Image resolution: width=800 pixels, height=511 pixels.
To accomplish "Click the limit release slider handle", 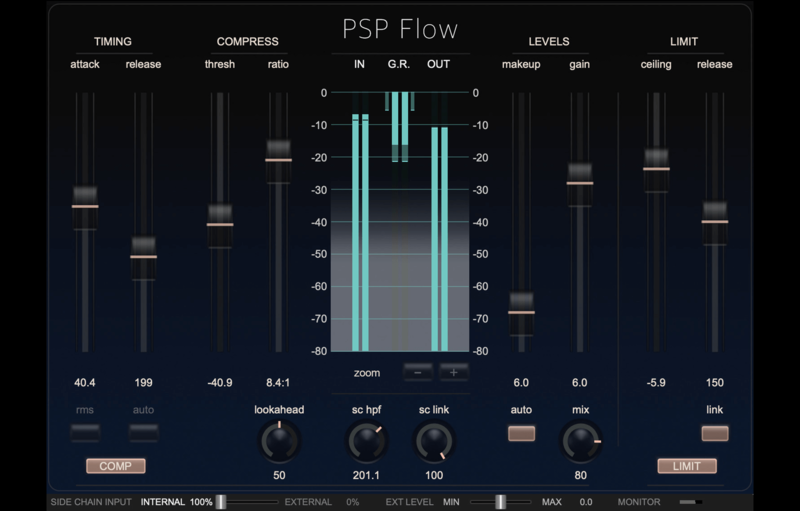I will [715, 222].
